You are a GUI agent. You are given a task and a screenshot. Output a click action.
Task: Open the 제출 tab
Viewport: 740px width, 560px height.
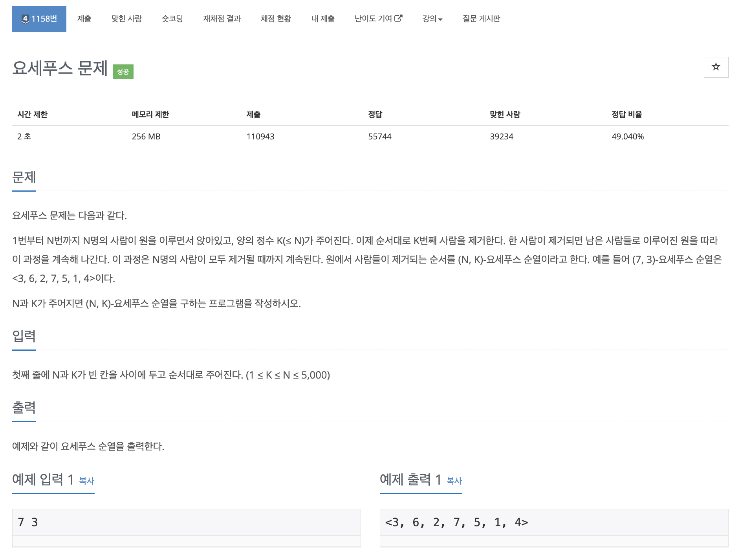84,18
